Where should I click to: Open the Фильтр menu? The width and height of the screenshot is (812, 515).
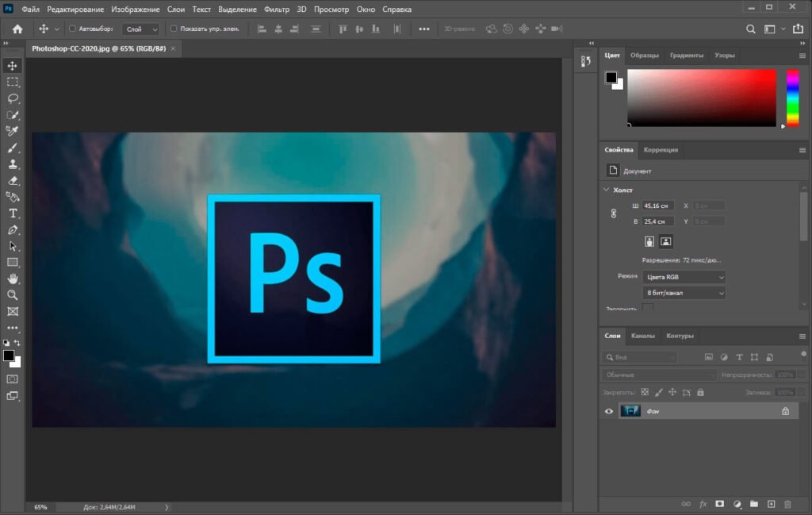277,10
